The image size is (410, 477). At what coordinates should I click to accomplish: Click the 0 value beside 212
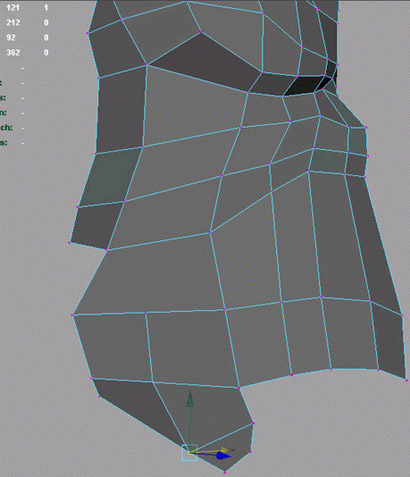coord(46,23)
